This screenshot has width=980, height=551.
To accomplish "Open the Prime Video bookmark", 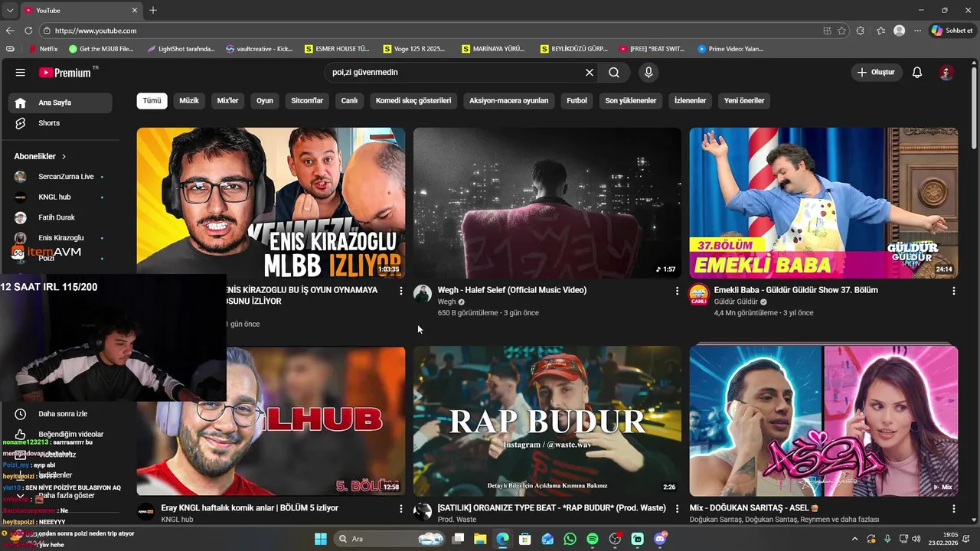I will tap(730, 48).
